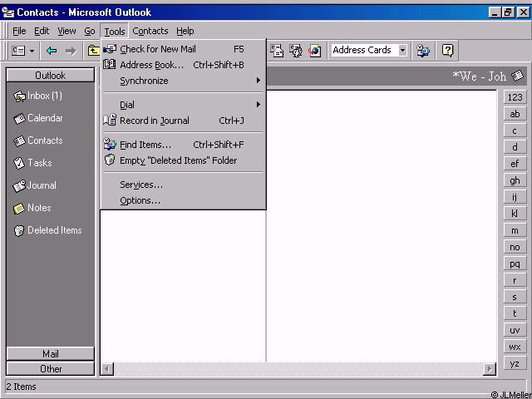Open the Address Cards view dropdown

pyautogui.click(x=402, y=51)
